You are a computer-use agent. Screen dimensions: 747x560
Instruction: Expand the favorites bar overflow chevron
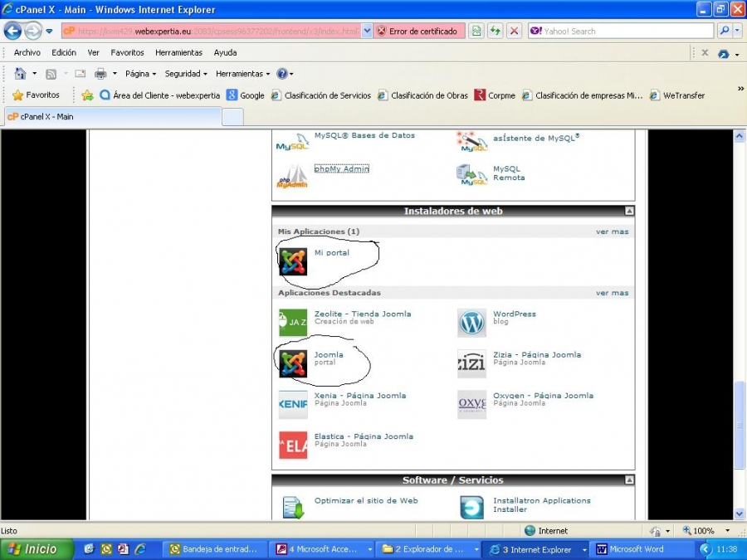click(741, 89)
